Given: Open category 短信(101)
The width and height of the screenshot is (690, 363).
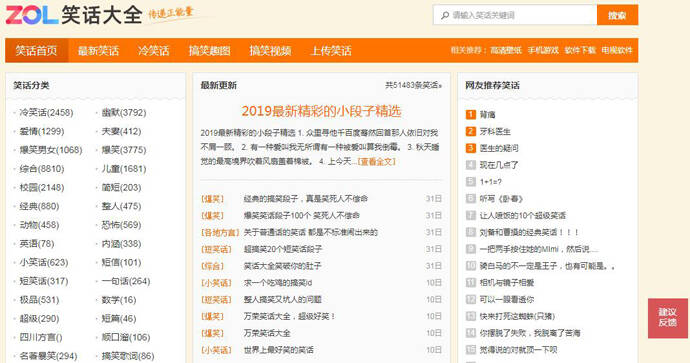Looking at the screenshot, I should click(121, 263).
